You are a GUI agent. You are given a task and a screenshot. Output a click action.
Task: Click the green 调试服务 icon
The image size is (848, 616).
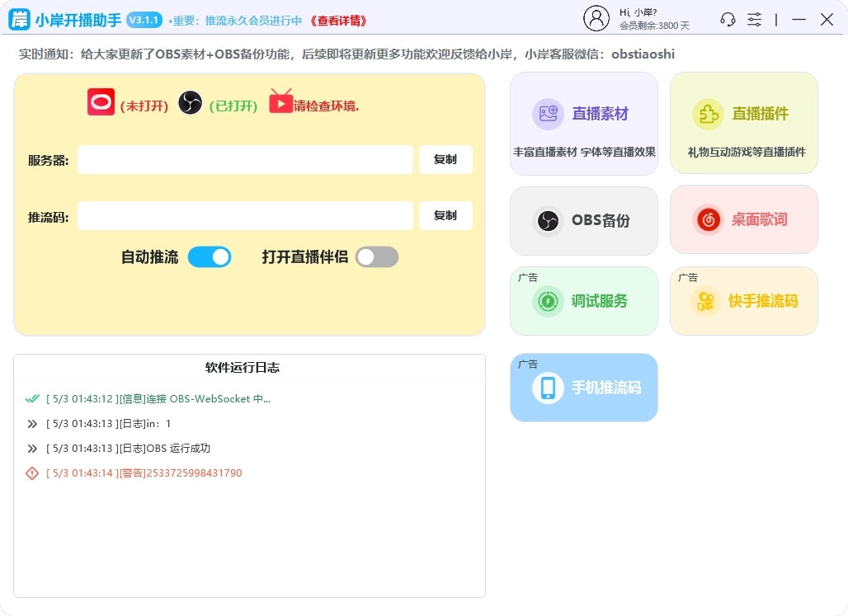pos(548,301)
